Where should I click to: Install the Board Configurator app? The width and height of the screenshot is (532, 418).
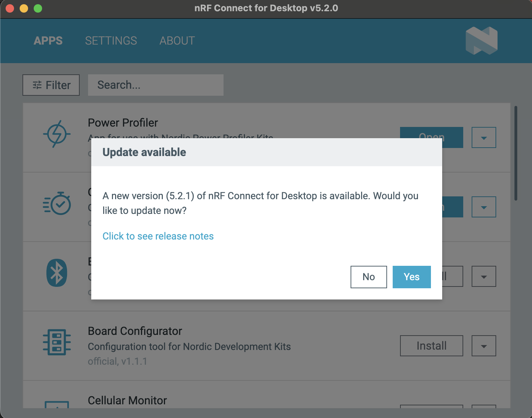tap(432, 346)
